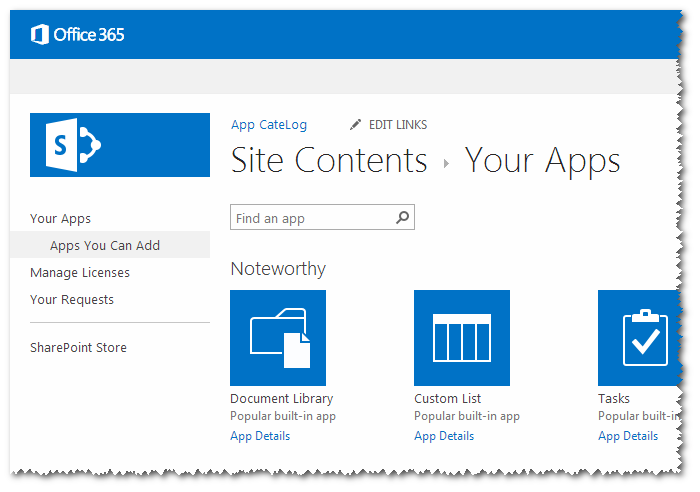
Task: Click the Tasks app name
Action: click(x=614, y=398)
